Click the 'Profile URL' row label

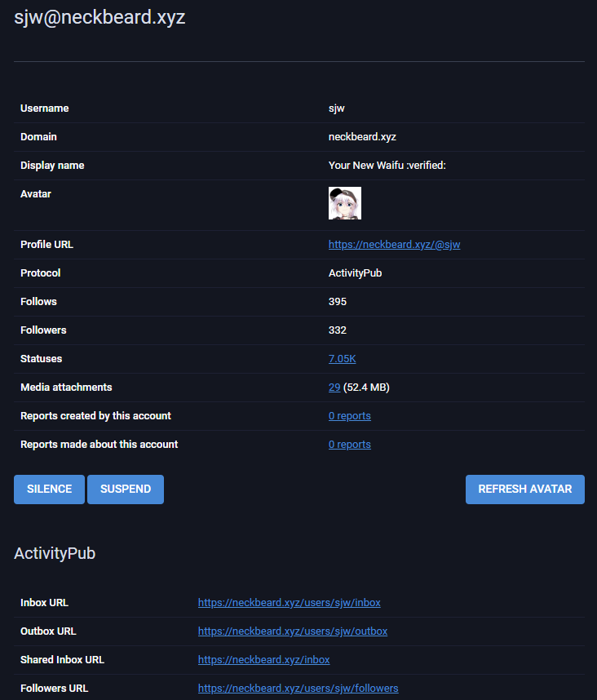click(x=46, y=245)
